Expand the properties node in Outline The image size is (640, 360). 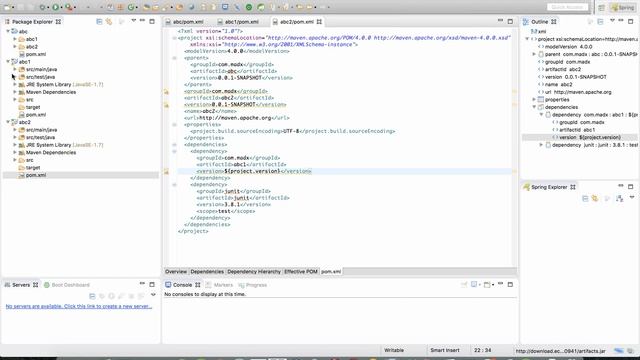(x=534, y=100)
